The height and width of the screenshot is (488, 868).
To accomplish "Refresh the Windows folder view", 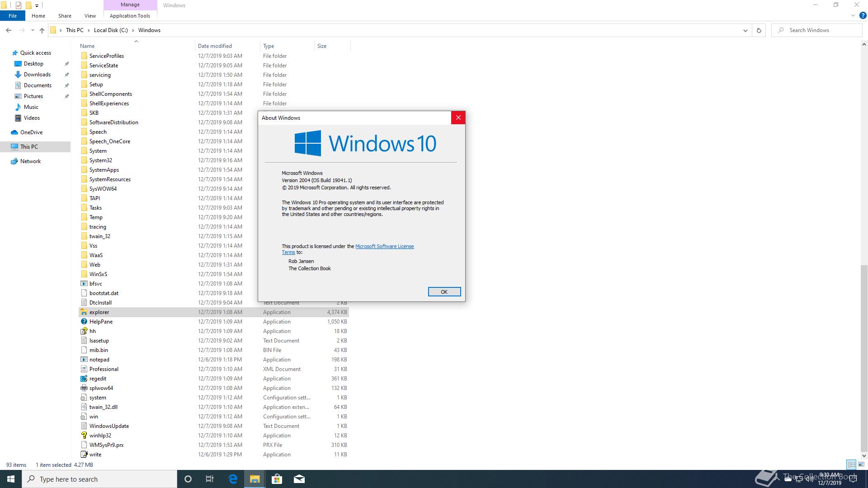I will coord(759,30).
